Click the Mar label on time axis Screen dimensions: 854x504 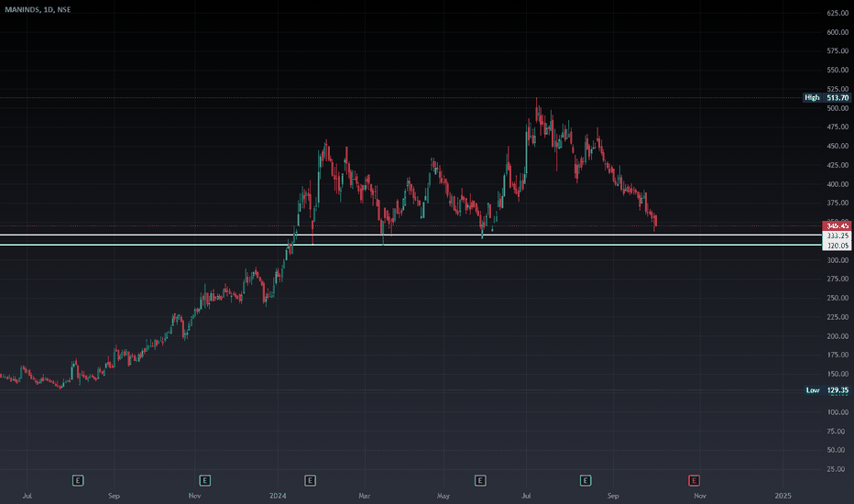[365, 495]
